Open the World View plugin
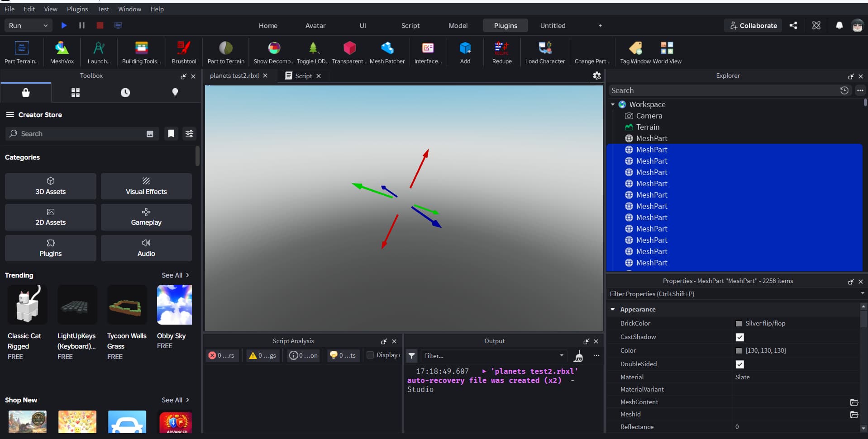Screen dimensions: 868x439 (667, 52)
